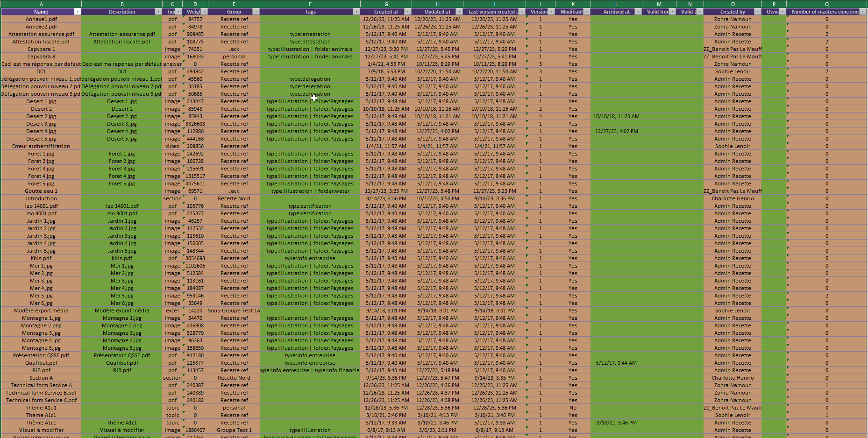Screen dimensions: 868x438
Task: Open the Created by filter dropdown
Action: 757,12
